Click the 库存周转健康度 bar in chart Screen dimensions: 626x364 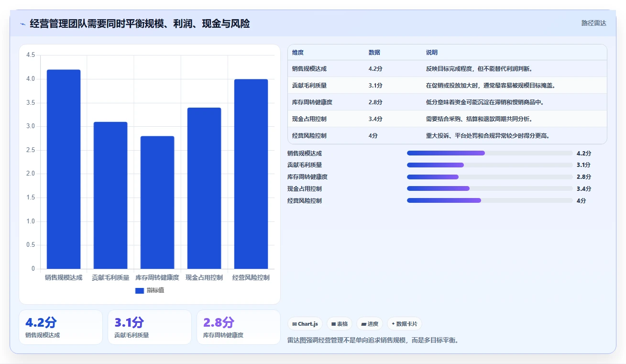point(157,202)
